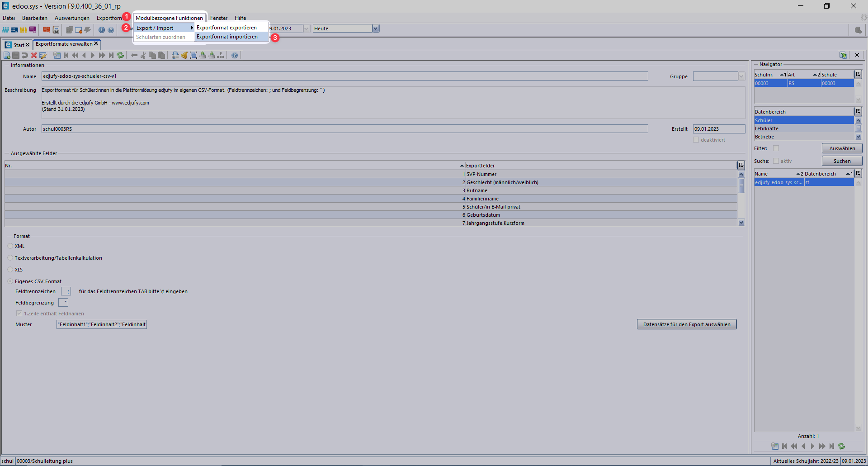This screenshot has height=466, width=868.
Task: Open the print icon in the record toolbar
Action: coord(175,55)
